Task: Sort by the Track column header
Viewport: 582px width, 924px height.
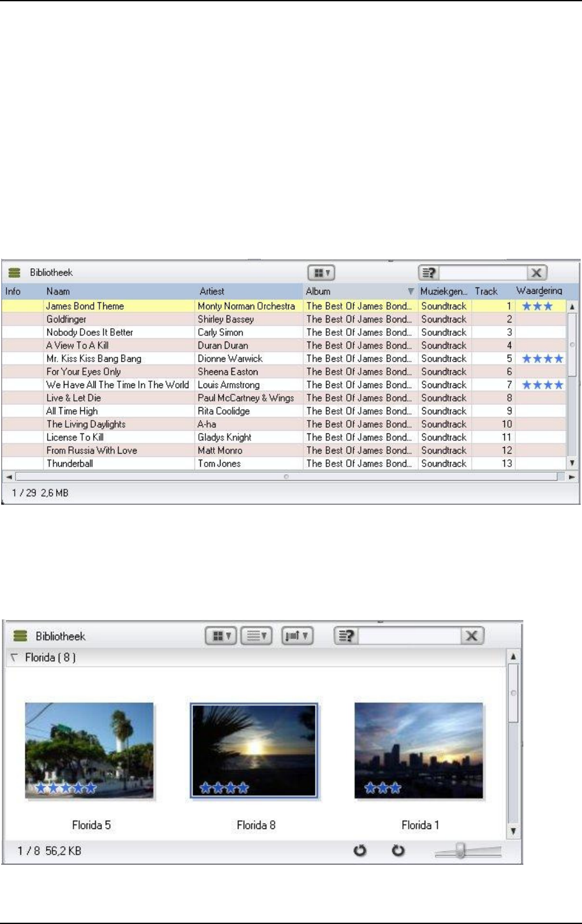Action: pyautogui.click(x=493, y=291)
